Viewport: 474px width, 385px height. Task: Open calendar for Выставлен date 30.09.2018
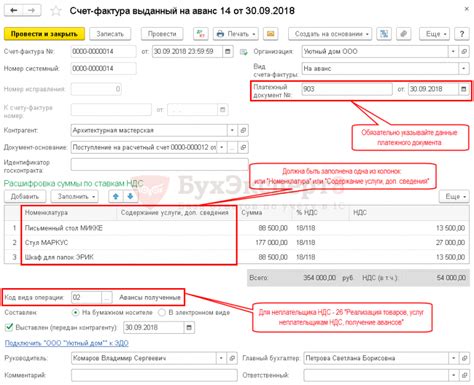coord(189,328)
